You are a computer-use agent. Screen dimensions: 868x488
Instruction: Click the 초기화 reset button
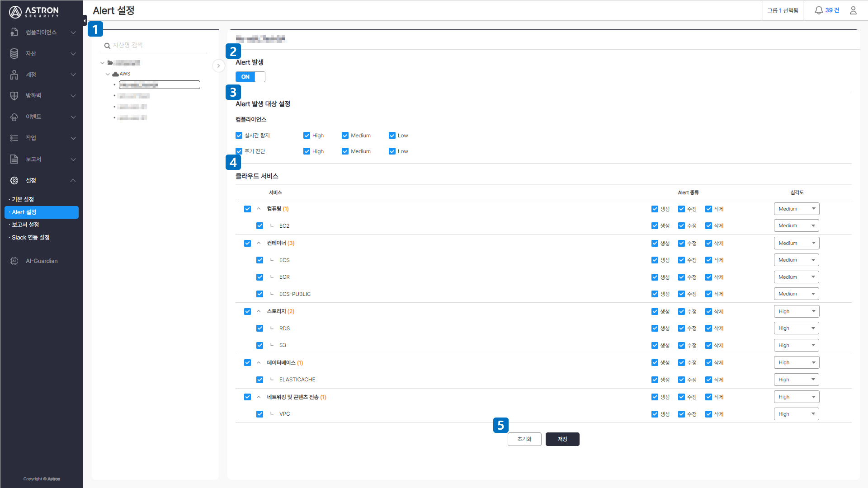click(524, 439)
